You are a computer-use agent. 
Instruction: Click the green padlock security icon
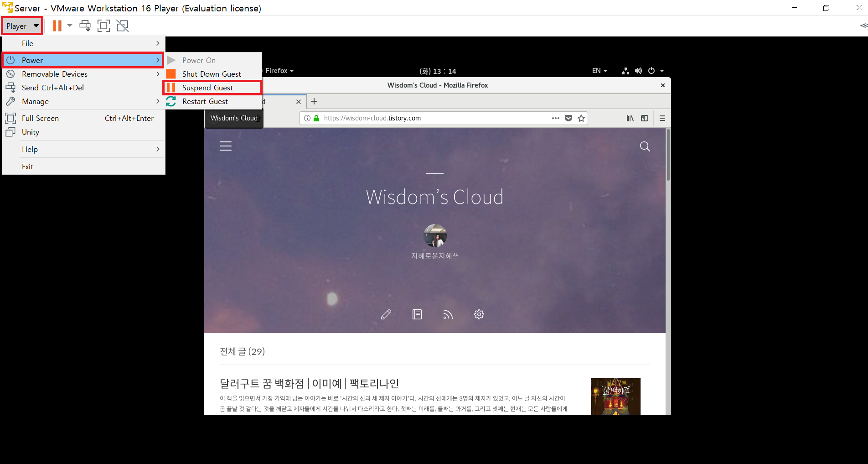316,118
